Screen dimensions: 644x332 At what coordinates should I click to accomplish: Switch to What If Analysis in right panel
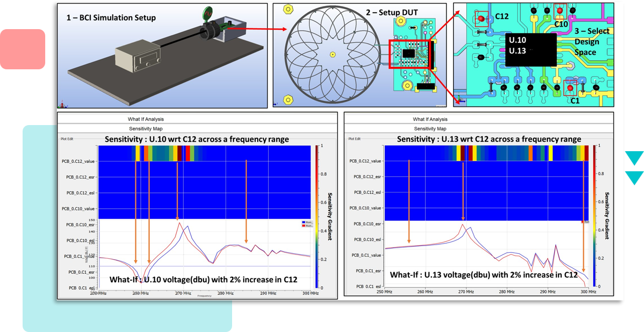(430, 119)
